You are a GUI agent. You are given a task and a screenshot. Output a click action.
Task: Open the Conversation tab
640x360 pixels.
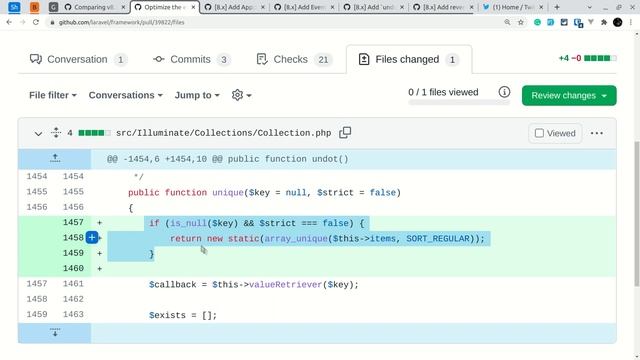tap(78, 60)
